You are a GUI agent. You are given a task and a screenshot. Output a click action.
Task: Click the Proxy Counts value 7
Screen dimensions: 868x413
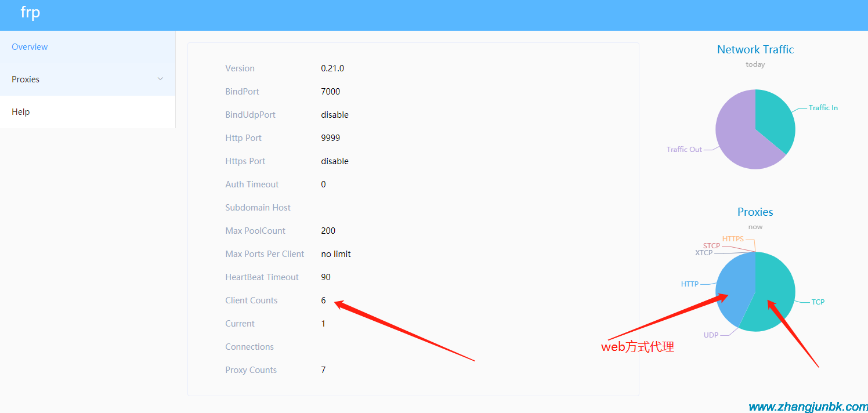pyautogui.click(x=323, y=370)
